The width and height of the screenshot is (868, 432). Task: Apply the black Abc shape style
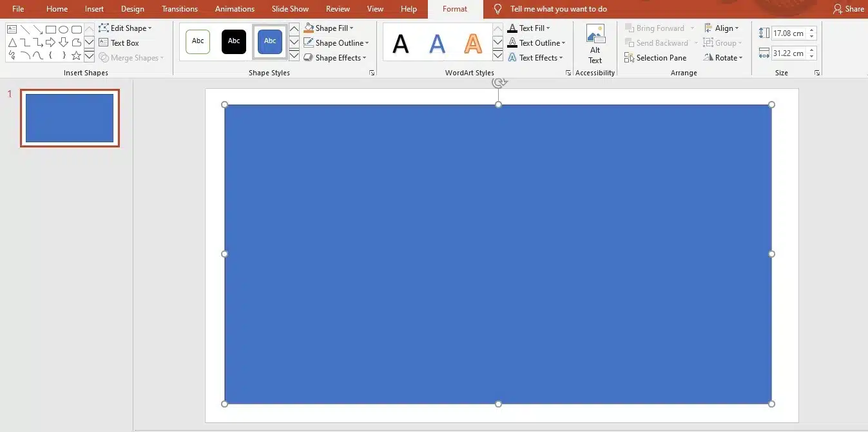pyautogui.click(x=233, y=41)
